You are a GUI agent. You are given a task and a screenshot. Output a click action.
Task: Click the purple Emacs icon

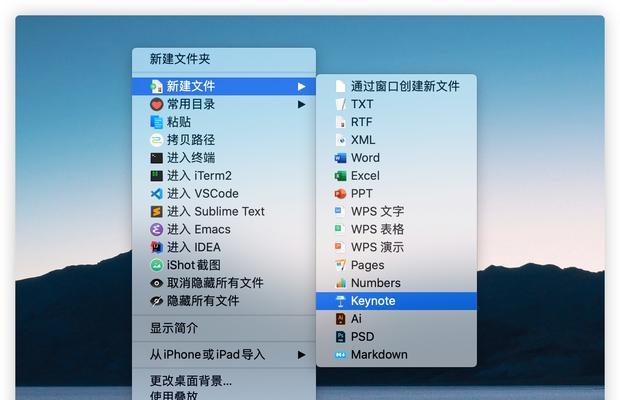tap(157, 229)
